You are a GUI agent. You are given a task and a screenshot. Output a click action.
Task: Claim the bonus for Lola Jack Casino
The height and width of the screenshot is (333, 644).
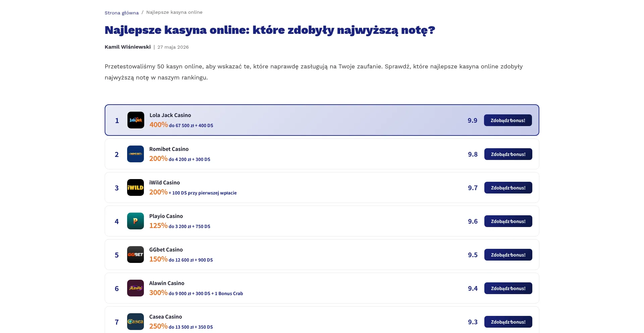click(x=508, y=120)
